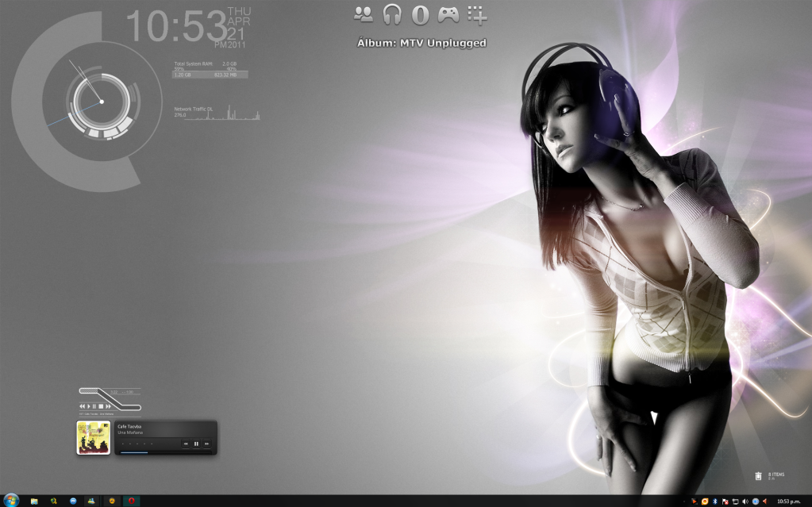Click the RAM usage bar '1.20 GB'
812x507 pixels.
point(210,75)
